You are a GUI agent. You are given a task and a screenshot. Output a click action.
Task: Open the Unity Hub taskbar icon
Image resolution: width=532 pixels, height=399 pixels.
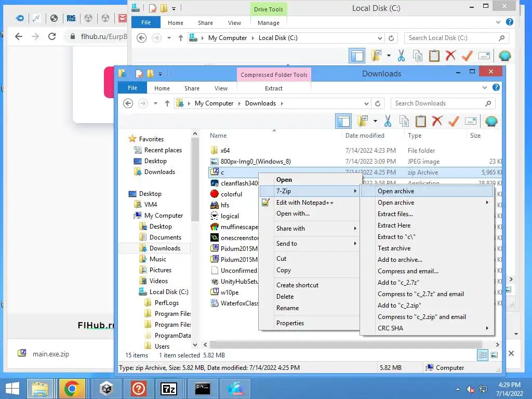point(106,389)
